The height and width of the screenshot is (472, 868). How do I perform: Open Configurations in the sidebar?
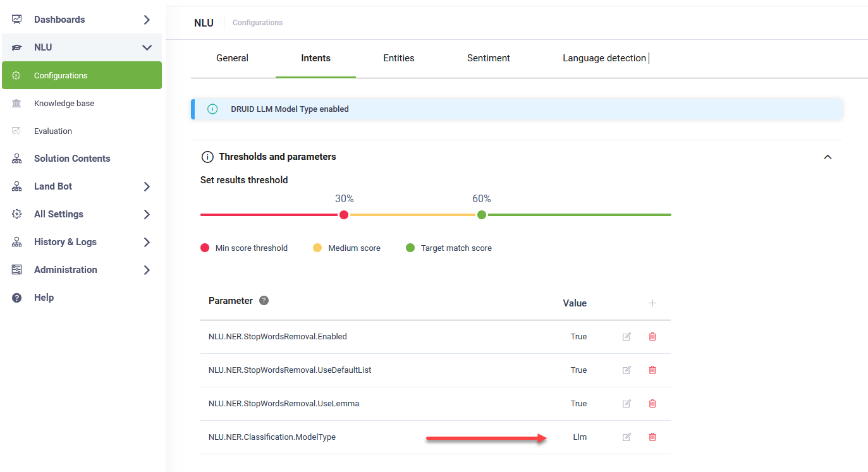82,75
